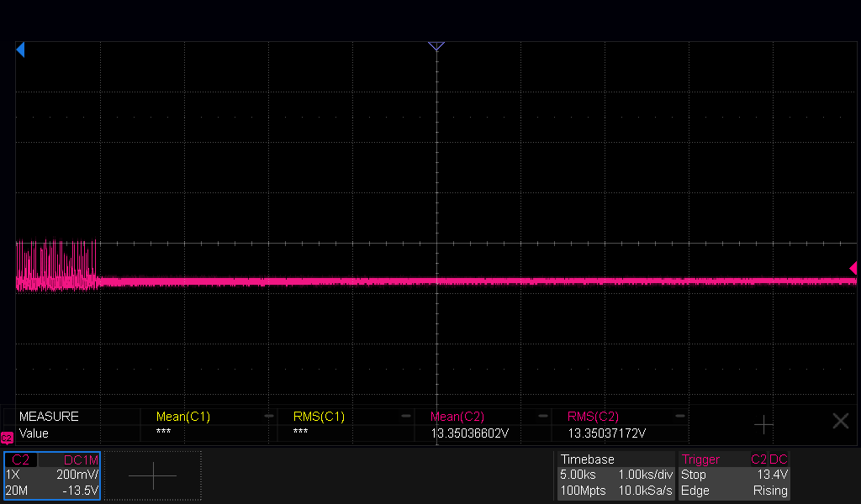Add a measurement with the plus icon
This screenshot has width=861, height=504.
click(x=763, y=424)
